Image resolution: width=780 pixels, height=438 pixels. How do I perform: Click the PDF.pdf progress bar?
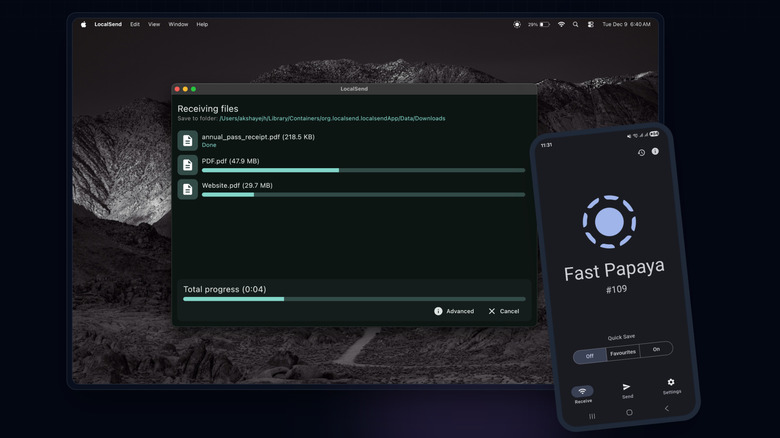pos(363,170)
